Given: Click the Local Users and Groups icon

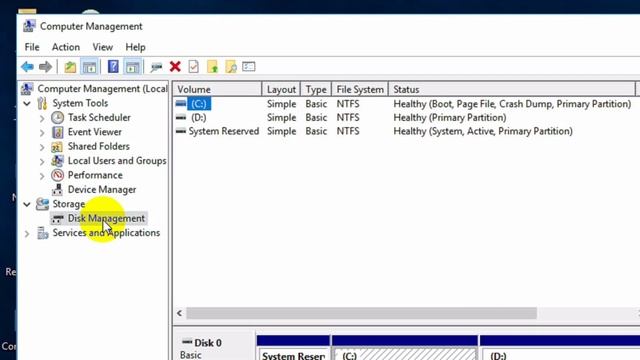Looking at the screenshot, I should coord(58,161).
